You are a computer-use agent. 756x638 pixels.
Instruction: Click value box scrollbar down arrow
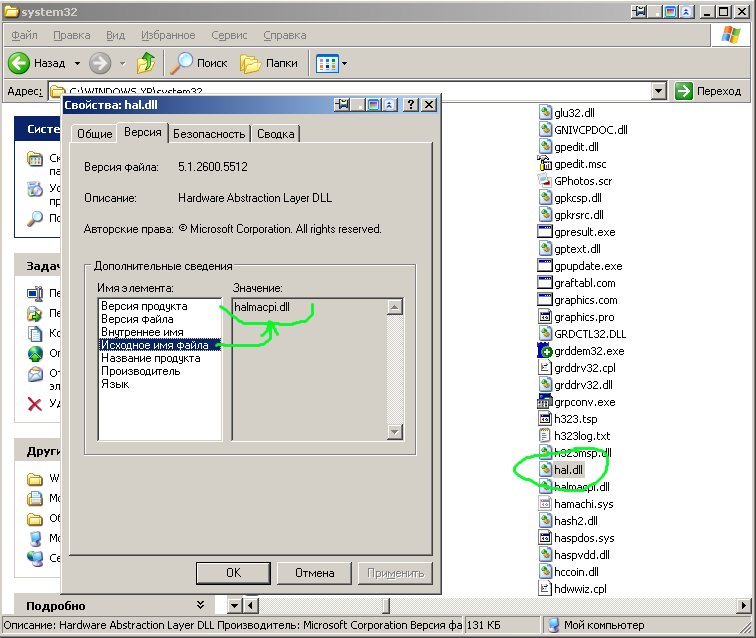pyautogui.click(x=395, y=432)
